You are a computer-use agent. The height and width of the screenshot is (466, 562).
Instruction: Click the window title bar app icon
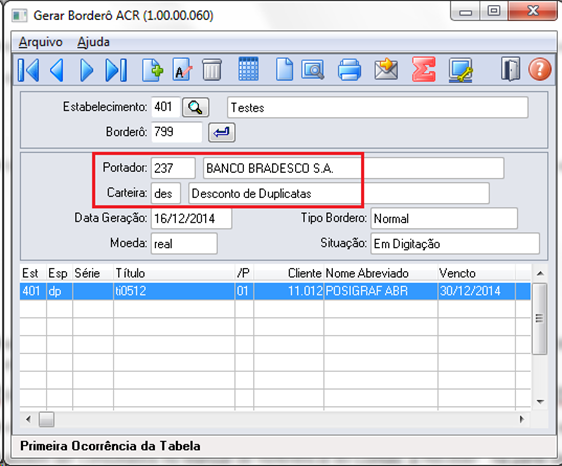pos(19,15)
